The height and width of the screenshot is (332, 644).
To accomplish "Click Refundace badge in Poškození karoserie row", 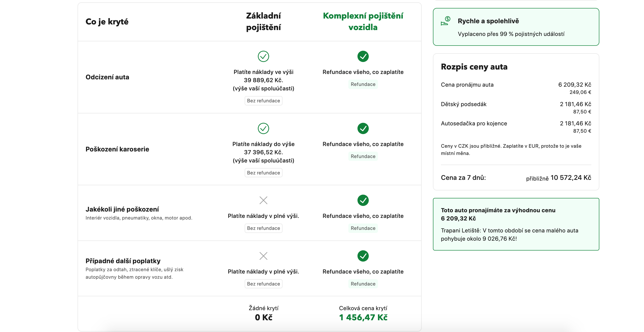I will (x=363, y=156).
